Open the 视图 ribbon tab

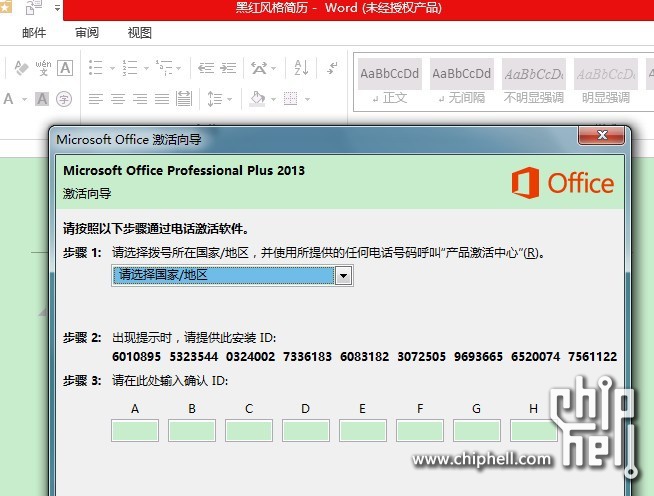(139, 33)
